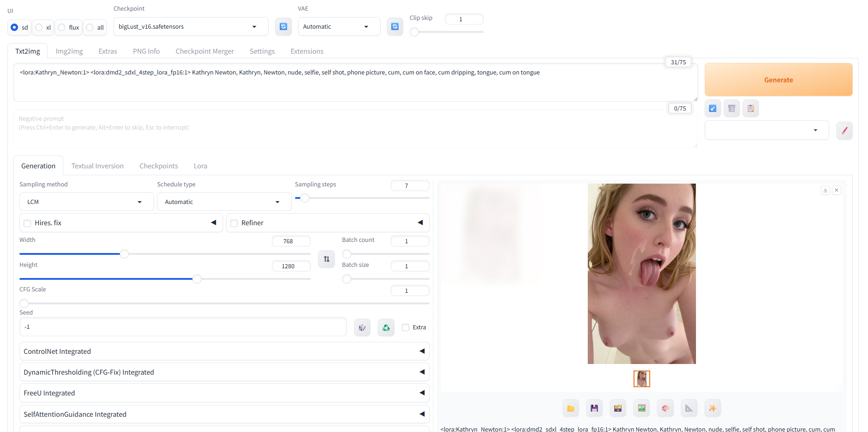The height and width of the screenshot is (432, 868).
Task: Open the styles dropdown below Generate
Action: 766,130
